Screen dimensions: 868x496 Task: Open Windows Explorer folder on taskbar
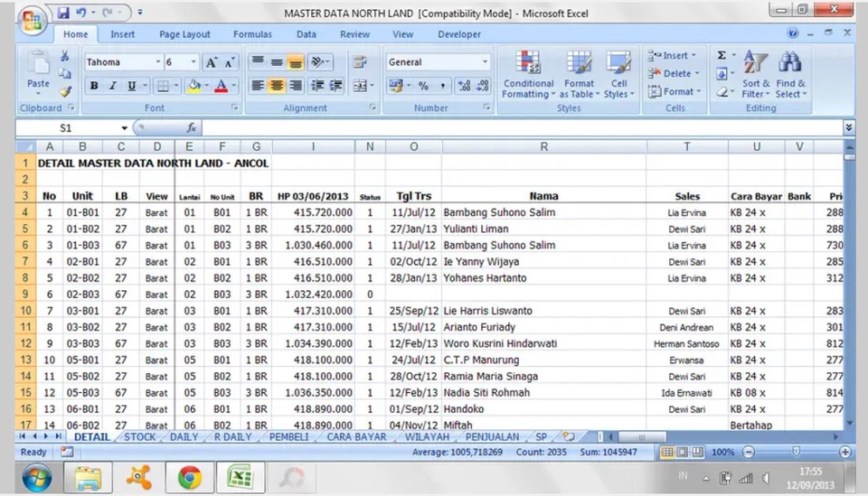coord(88,478)
